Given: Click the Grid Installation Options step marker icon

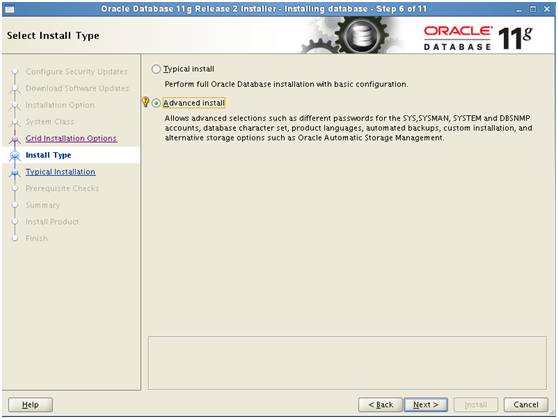Looking at the screenshot, I should coord(15,139).
